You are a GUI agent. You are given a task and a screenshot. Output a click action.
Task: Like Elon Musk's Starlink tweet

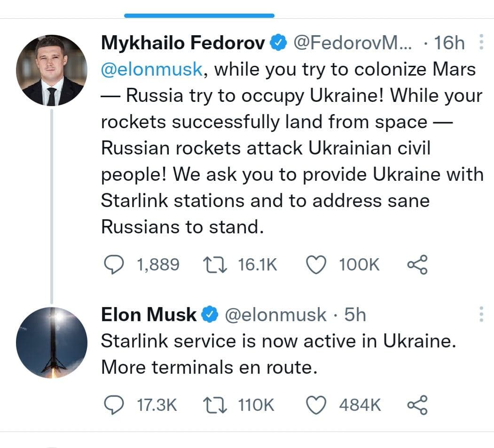(316, 405)
